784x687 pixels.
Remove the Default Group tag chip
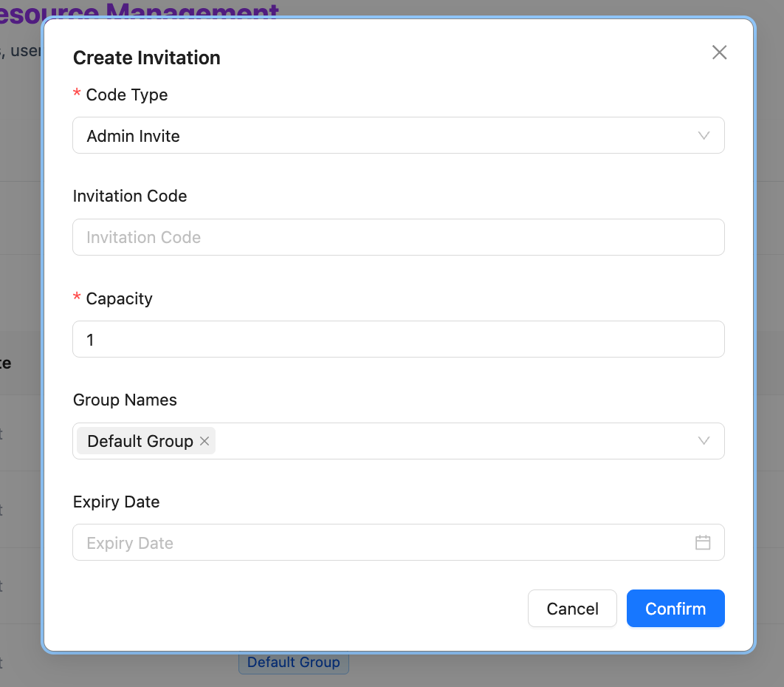click(x=205, y=441)
